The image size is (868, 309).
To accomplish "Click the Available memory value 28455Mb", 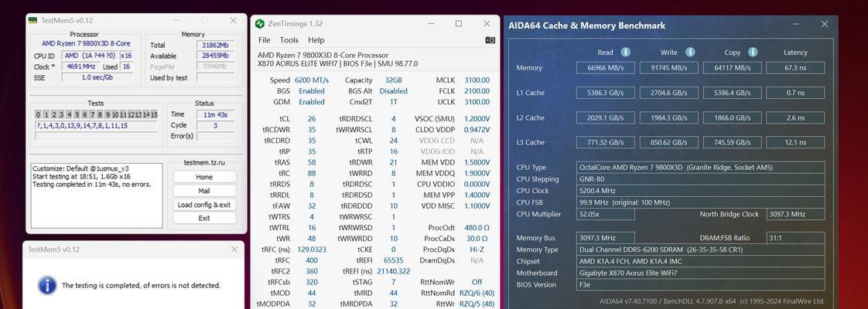I will (215, 56).
